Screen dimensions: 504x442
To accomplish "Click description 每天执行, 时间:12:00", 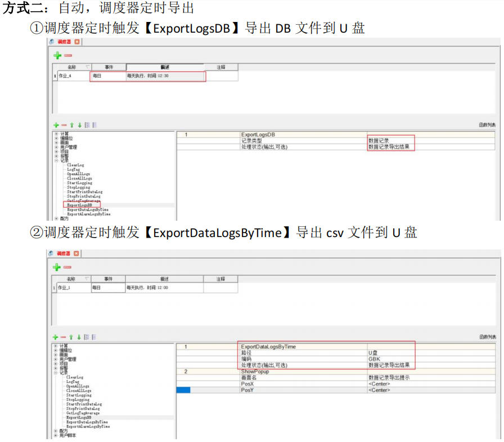I will coord(147,288).
